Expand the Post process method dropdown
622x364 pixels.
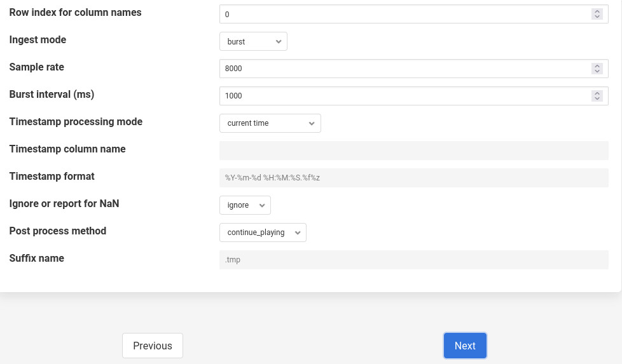(263, 233)
